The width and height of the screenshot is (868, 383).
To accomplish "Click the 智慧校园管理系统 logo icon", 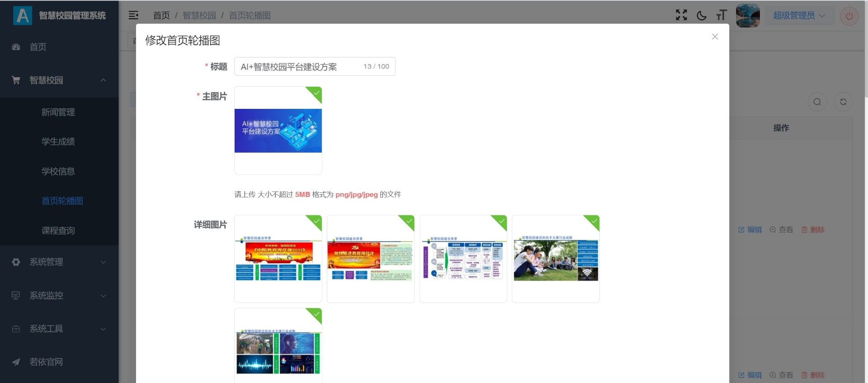I will click(23, 15).
